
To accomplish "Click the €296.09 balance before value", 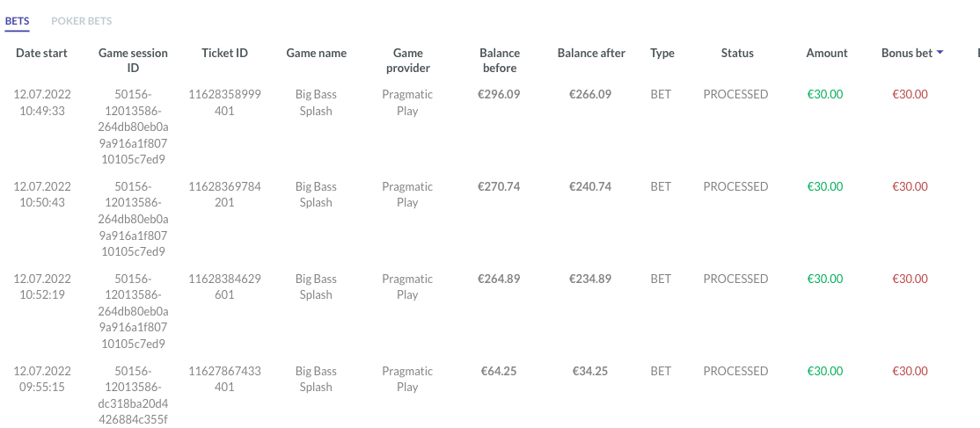I will 499,95.
